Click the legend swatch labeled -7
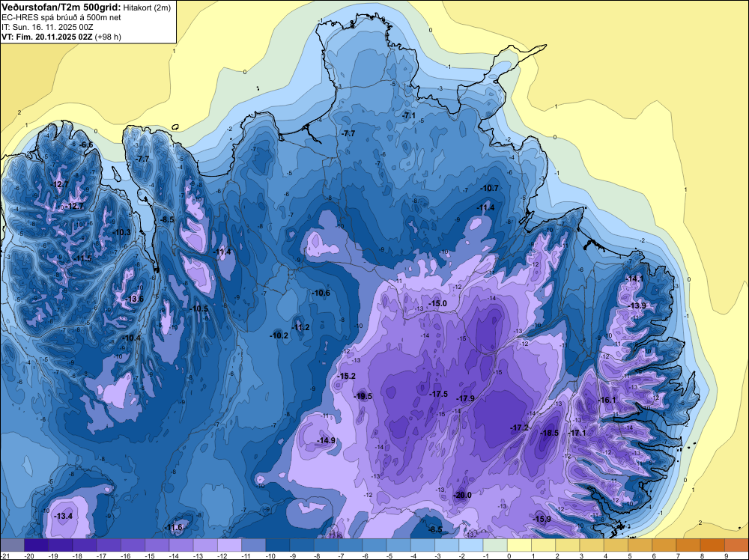 (350, 545)
